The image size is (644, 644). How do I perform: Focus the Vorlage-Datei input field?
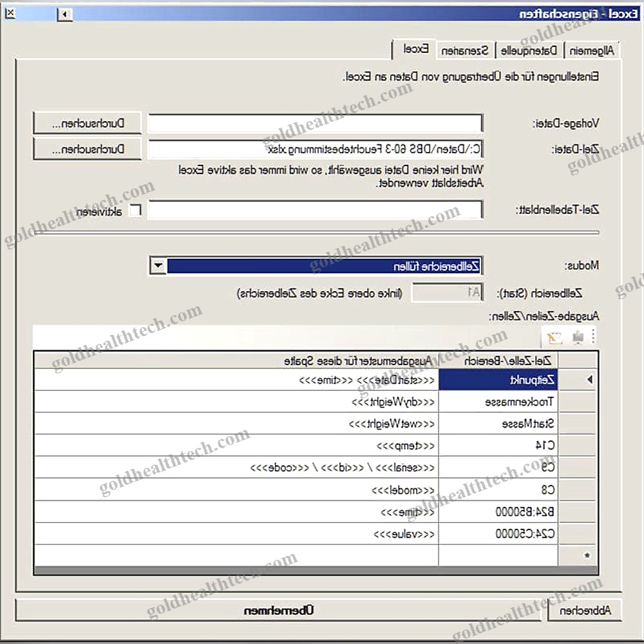tap(316, 123)
